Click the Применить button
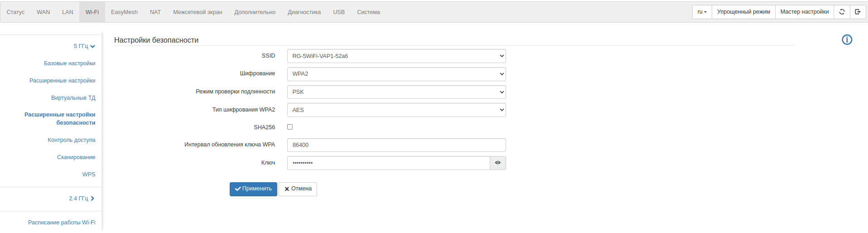The image size is (868, 233). (x=253, y=189)
